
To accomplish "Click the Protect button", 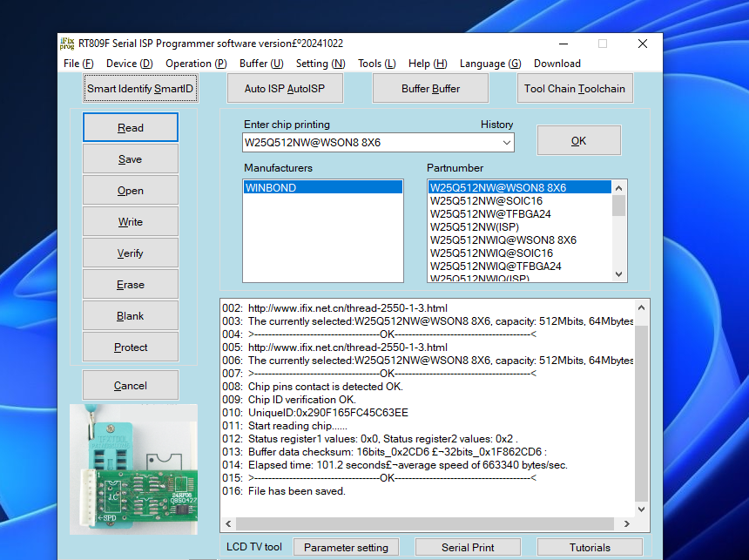I will coord(131,347).
